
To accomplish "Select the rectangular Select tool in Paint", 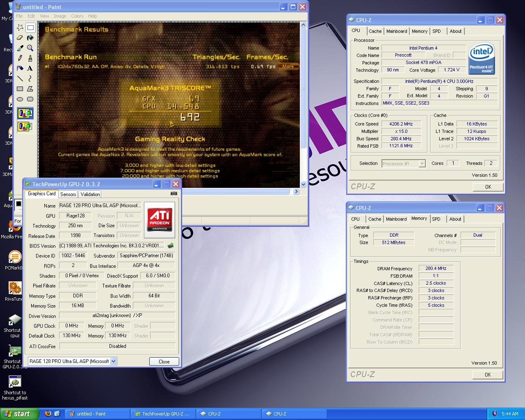I will click(30, 27).
